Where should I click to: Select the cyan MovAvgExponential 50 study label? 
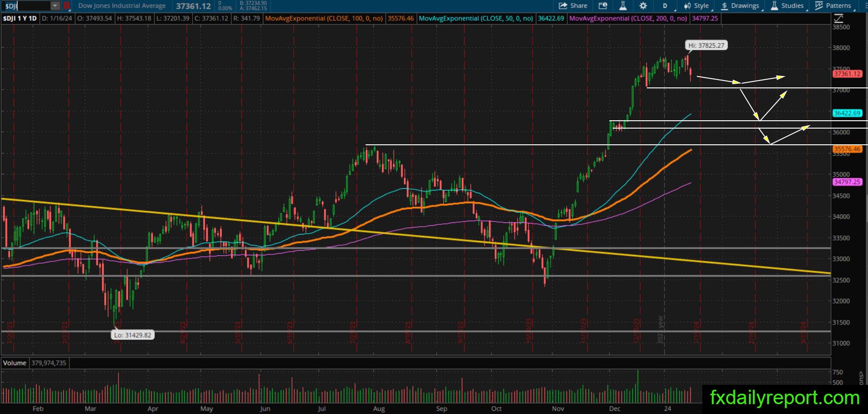click(x=476, y=19)
